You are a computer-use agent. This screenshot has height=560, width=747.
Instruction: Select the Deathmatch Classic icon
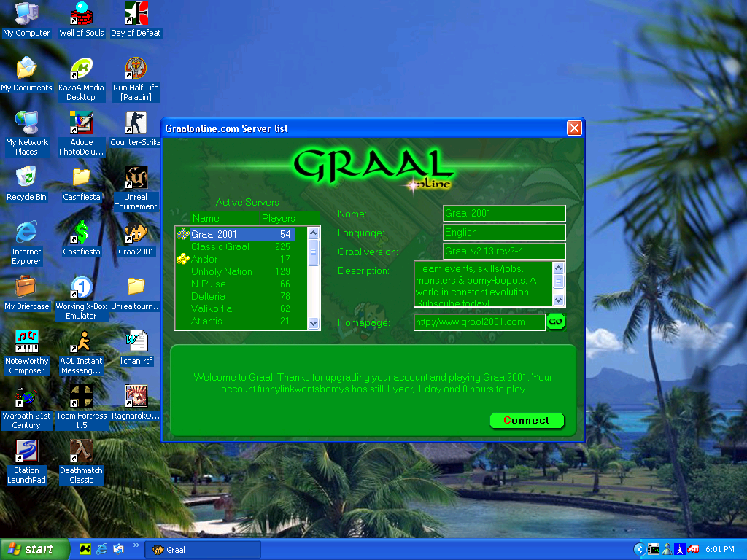click(x=81, y=462)
